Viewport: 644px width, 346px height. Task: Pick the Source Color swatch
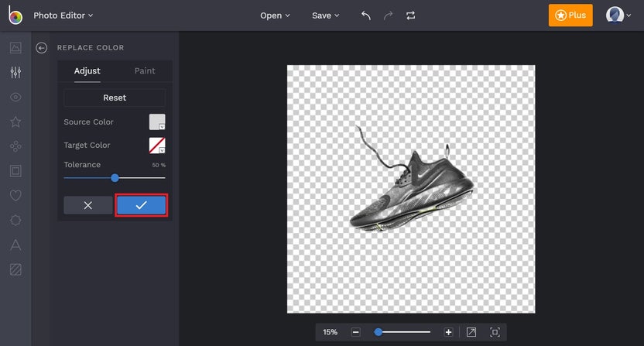point(157,122)
